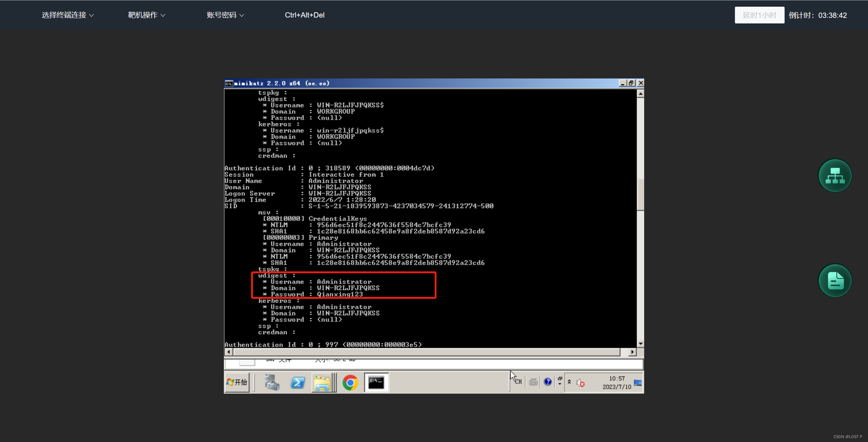Click the Authentication Id 318589 line
868x442 pixels.
pyautogui.click(x=329, y=168)
